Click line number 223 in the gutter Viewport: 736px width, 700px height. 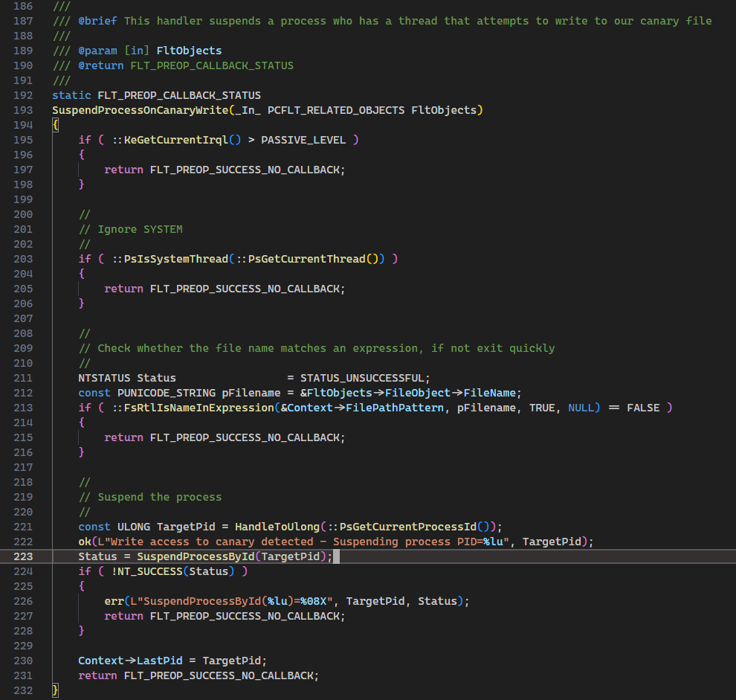[23, 556]
